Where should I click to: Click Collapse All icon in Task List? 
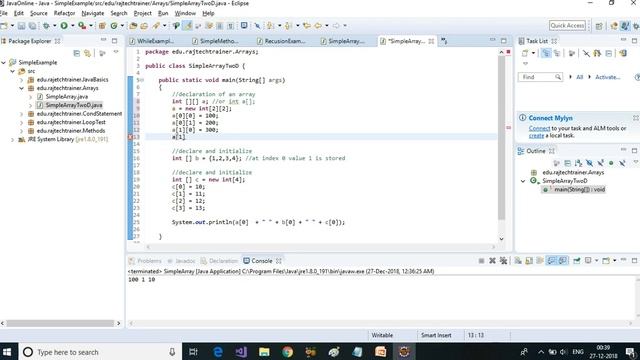(609, 53)
